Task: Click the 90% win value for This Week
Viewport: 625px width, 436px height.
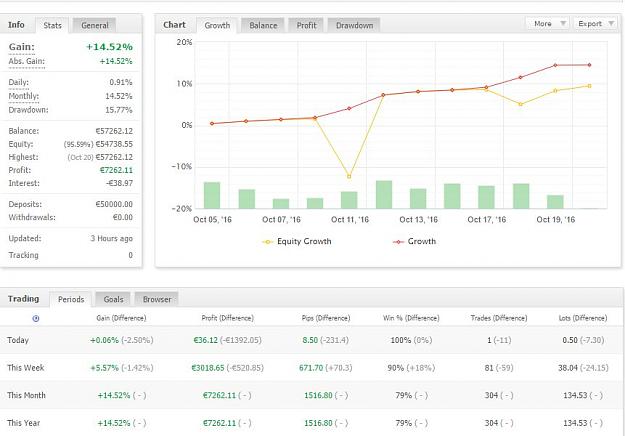Action: coord(395,367)
